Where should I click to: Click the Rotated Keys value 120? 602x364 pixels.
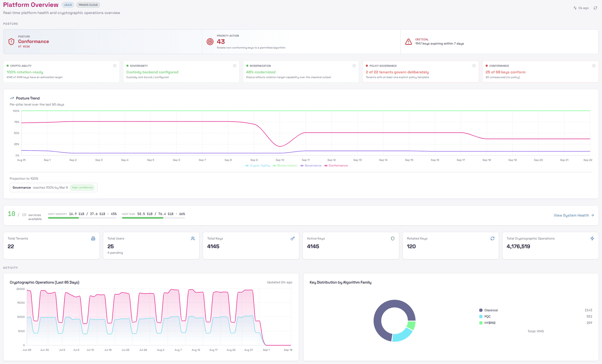coord(411,247)
